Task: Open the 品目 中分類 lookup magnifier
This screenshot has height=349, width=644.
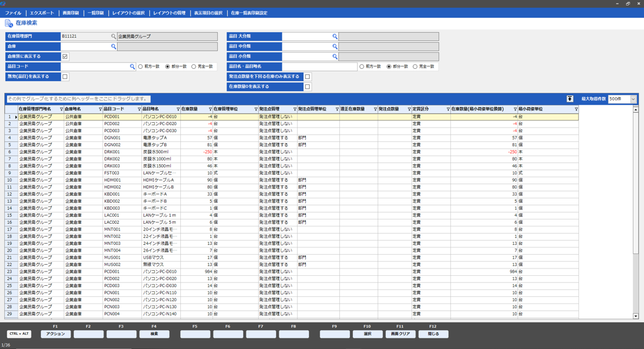Action: [x=335, y=47]
